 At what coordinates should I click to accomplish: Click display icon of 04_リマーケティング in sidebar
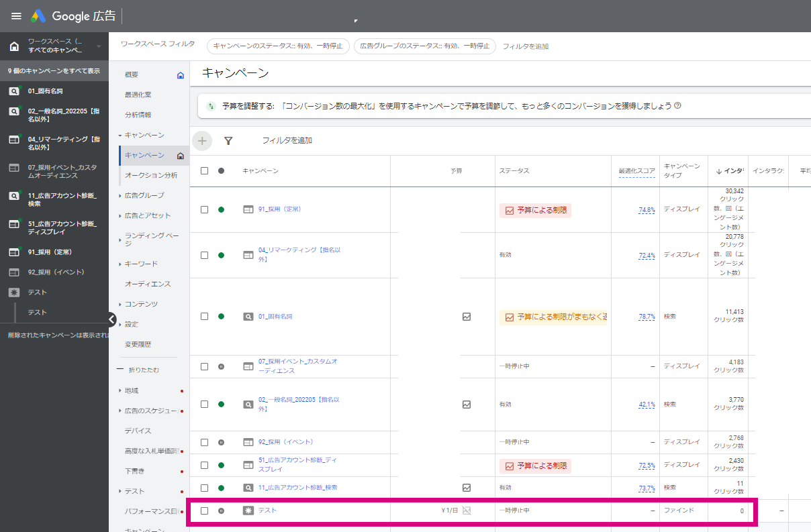click(x=14, y=140)
